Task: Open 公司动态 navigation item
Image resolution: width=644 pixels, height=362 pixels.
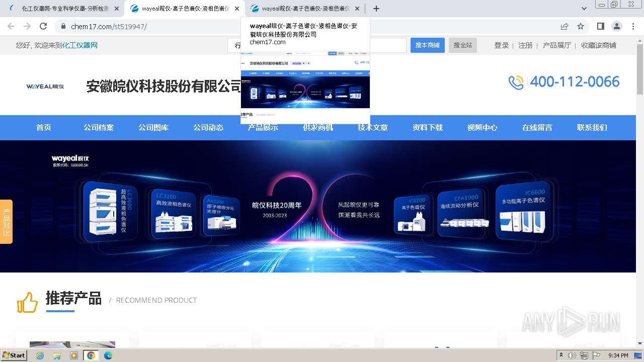Action: pyautogui.click(x=208, y=128)
